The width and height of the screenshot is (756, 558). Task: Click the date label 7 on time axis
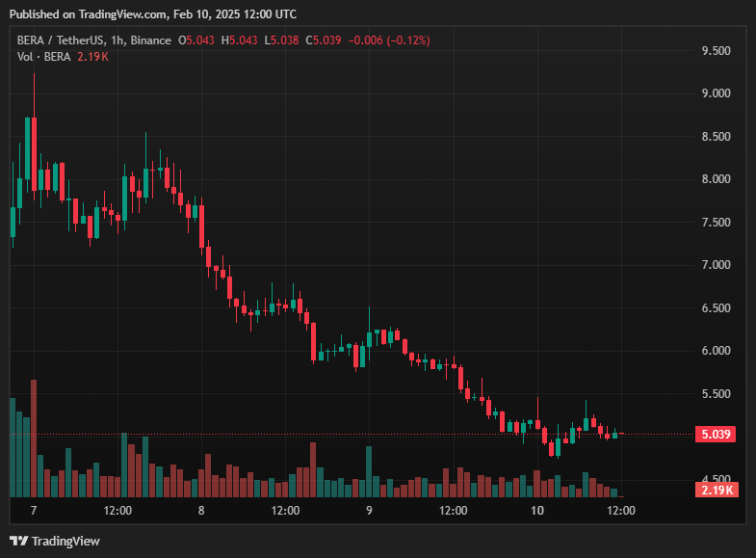(34, 510)
